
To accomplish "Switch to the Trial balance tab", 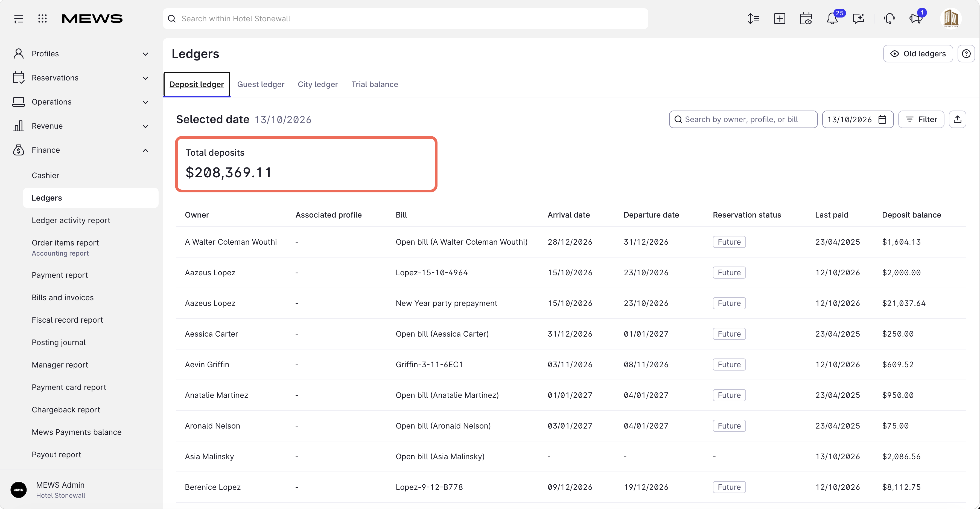I will (374, 85).
